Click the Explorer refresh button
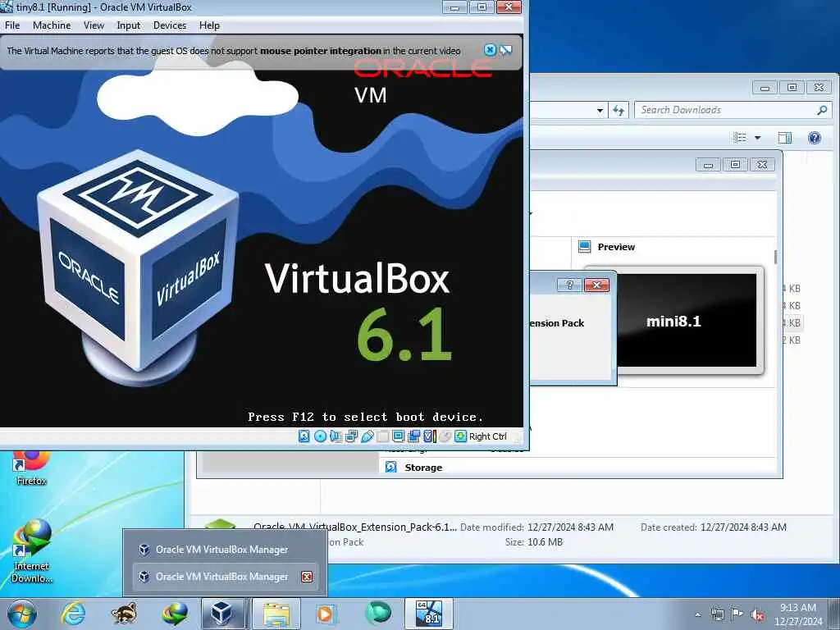Screen dimensions: 840x630 pos(619,111)
